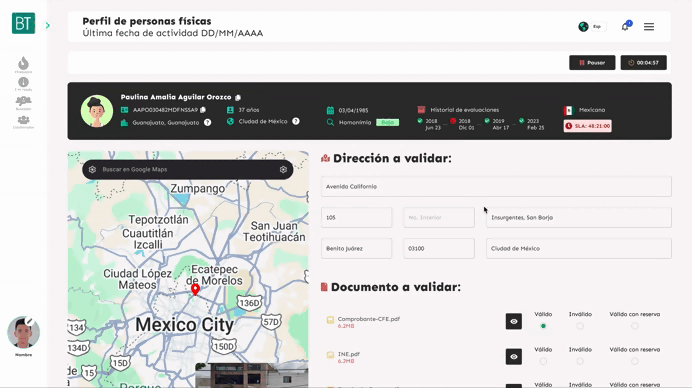Image resolution: width=692 pixels, height=388 pixels.
Task: Click the Buscar en Google Maps field
Action: click(x=188, y=170)
